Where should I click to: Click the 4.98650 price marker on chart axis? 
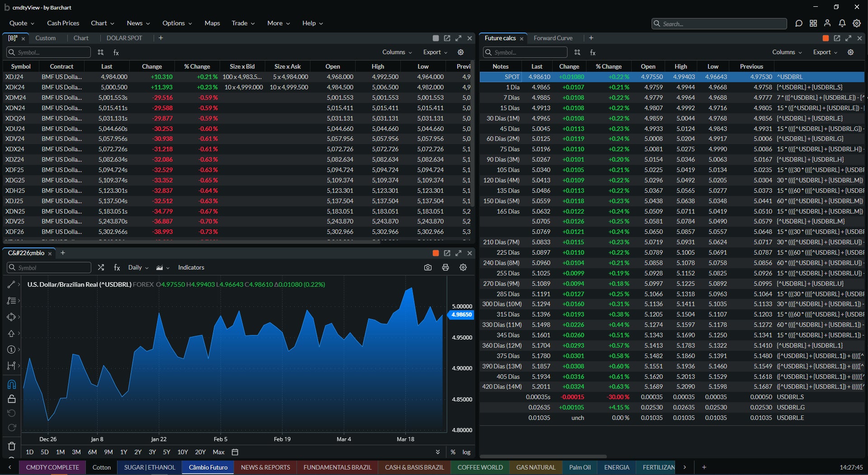click(461, 315)
